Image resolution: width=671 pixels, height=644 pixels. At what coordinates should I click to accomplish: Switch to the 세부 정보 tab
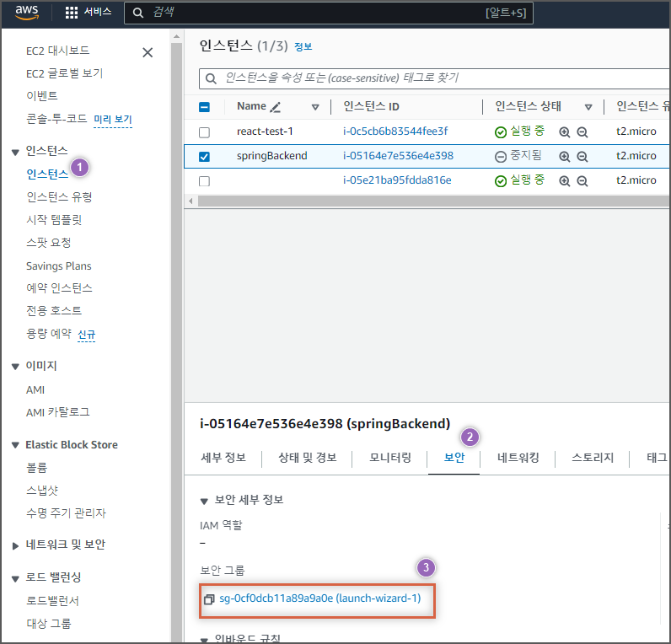point(223,458)
